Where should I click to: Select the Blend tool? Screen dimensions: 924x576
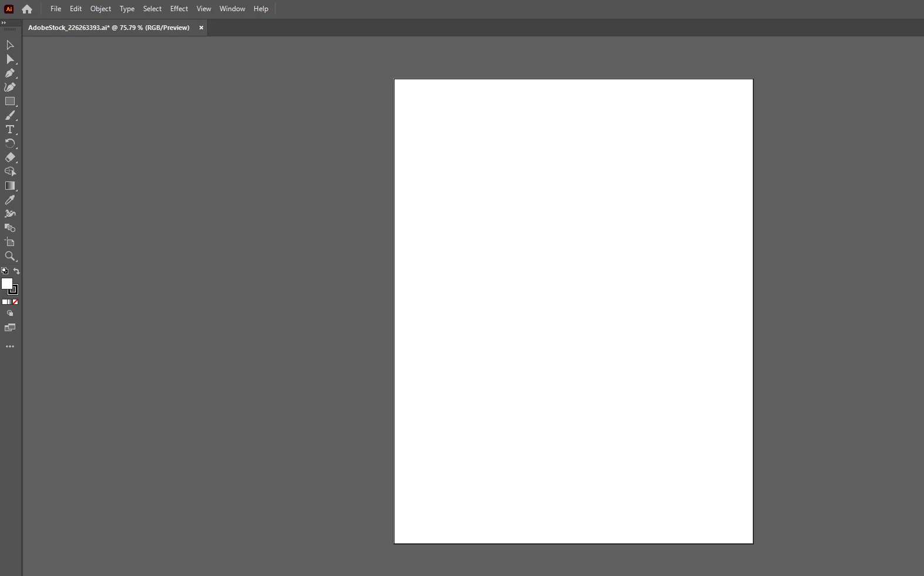tap(10, 228)
